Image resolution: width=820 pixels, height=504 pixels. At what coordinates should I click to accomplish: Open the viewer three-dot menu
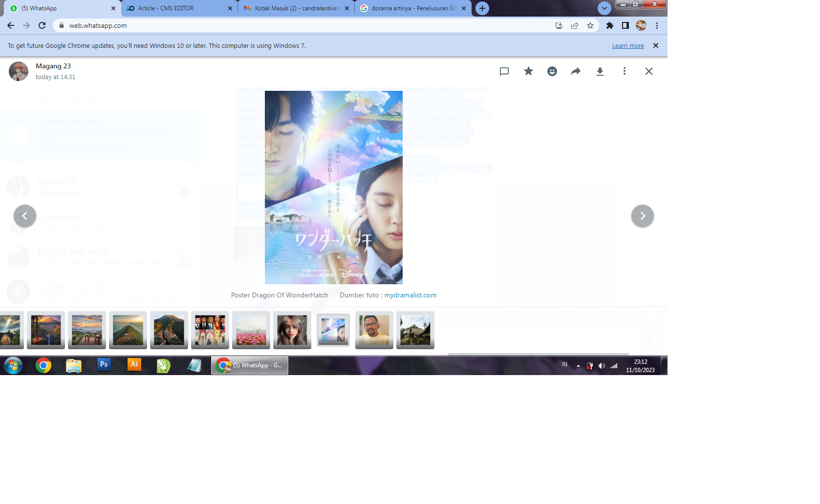click(624, 71)
